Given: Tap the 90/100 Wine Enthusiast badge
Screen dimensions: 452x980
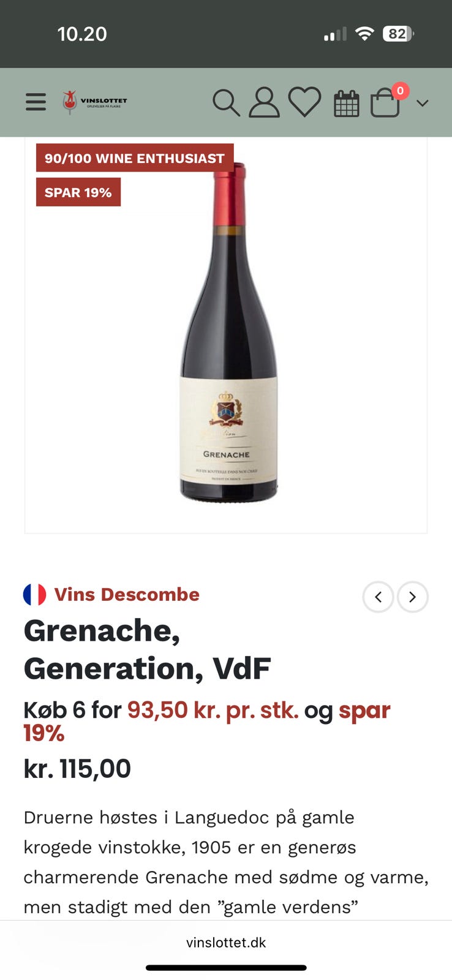Looking at the screenshot, I should click(135, 158).
